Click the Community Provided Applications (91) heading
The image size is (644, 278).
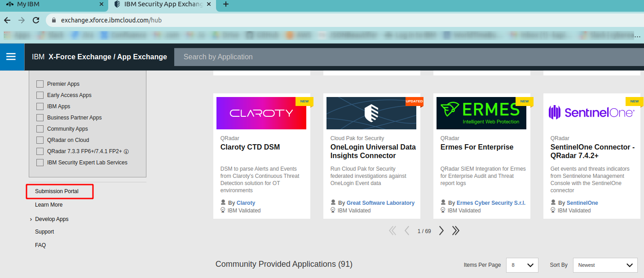tap(284, 264)
